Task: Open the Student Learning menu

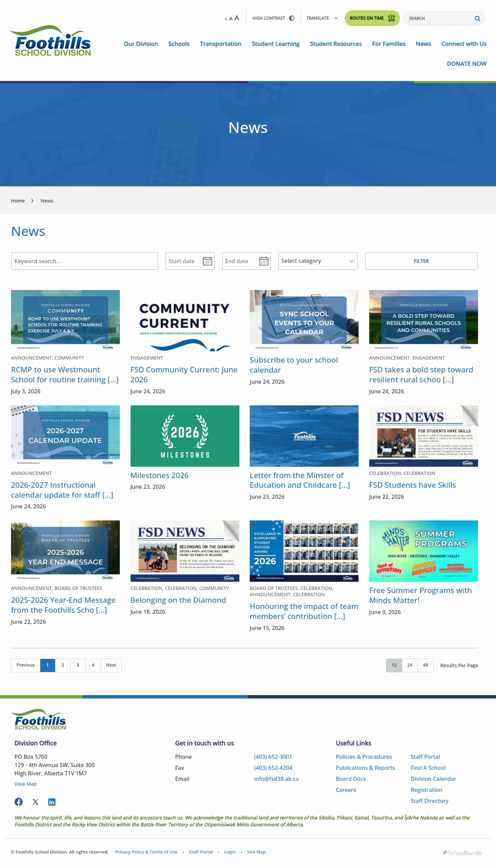Action: pyautogui.click(x=276, y=44)
